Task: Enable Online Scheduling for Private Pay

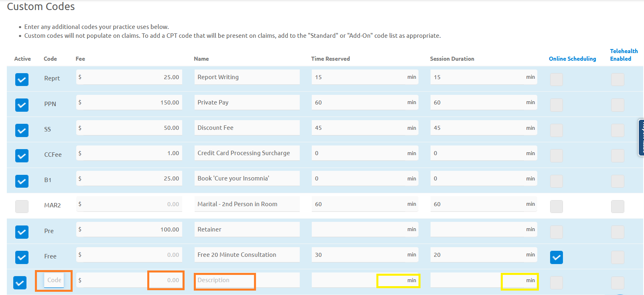Action: click(556, 105)
